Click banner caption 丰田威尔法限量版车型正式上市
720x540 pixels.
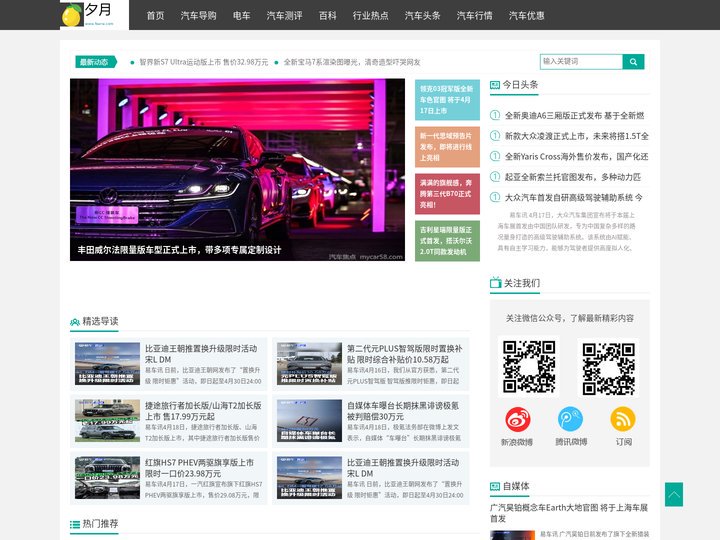pos(179,250)
